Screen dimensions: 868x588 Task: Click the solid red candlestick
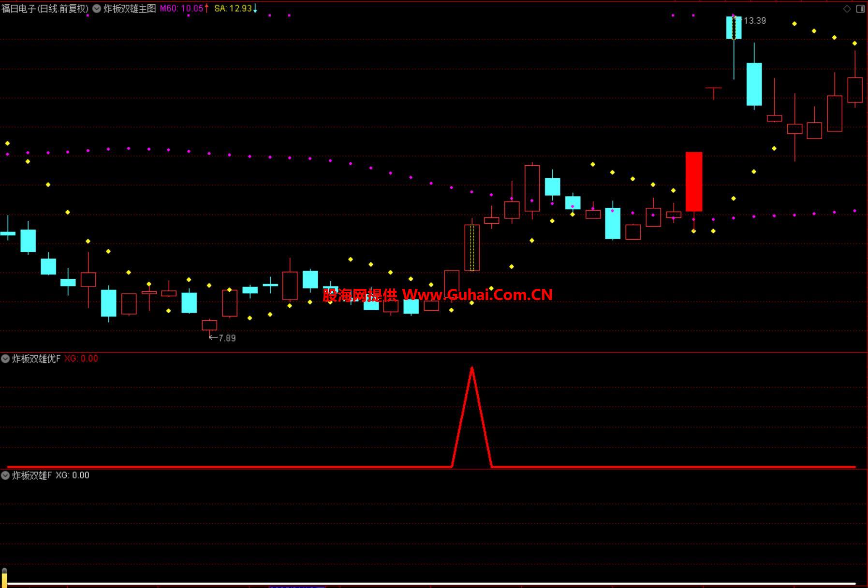click(x=694, y=182)
